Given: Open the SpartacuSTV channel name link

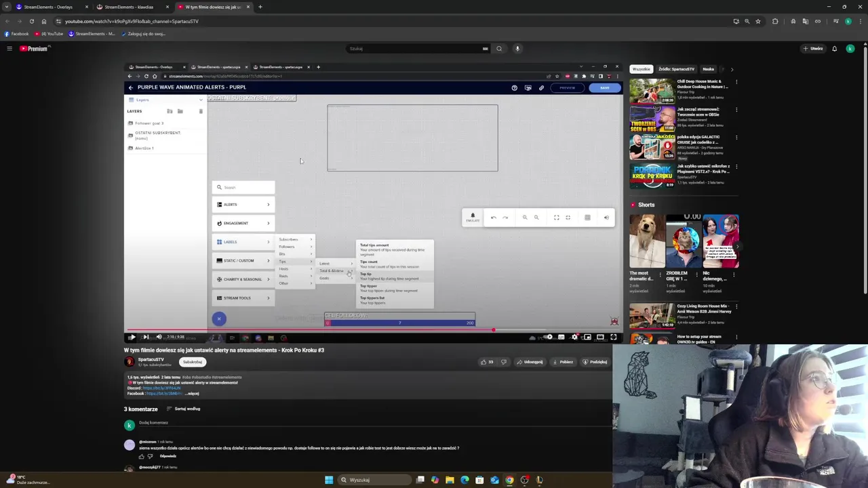Looking at the screenshot, I should click(151, 359).
